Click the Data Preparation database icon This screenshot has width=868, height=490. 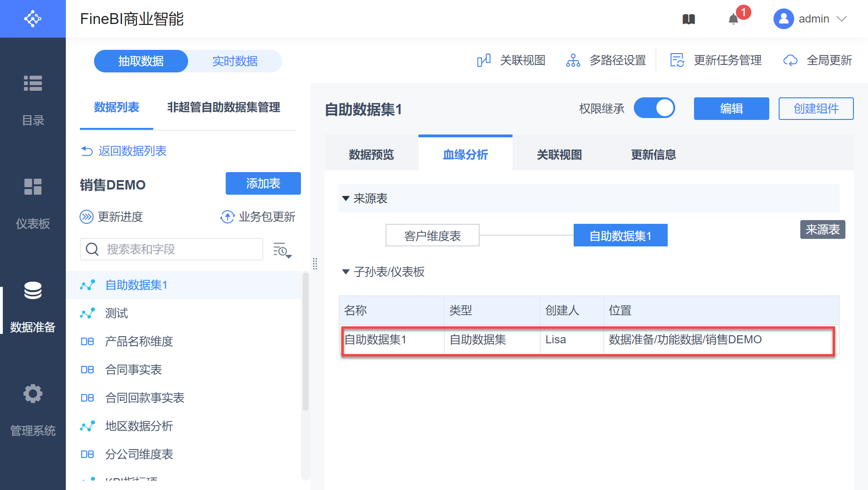33,291
